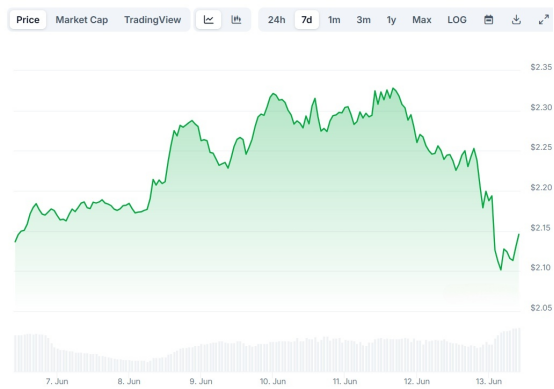This screenshot has width=554, height=389.
Task: Set the time range to 24h
Action: (276, 19)
